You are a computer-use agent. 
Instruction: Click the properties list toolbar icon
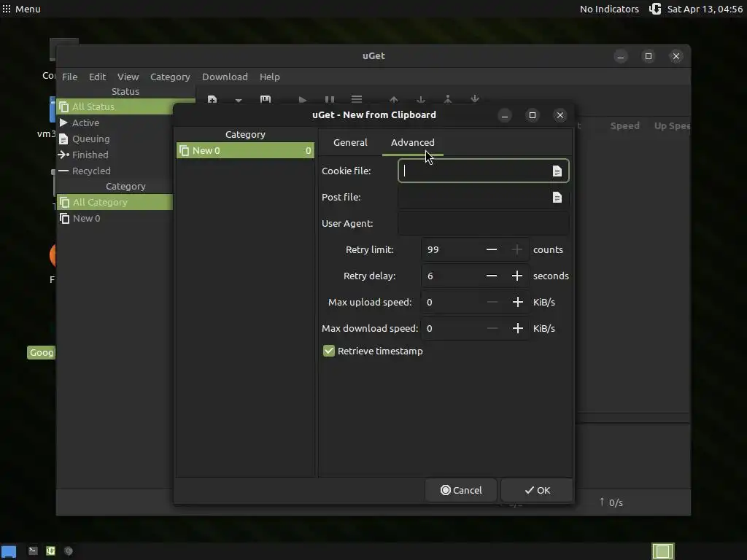356,99
